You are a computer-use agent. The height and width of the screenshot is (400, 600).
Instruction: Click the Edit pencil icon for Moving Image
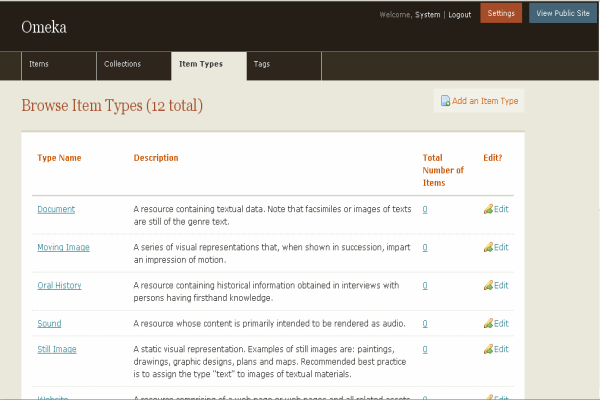[488, 247]
